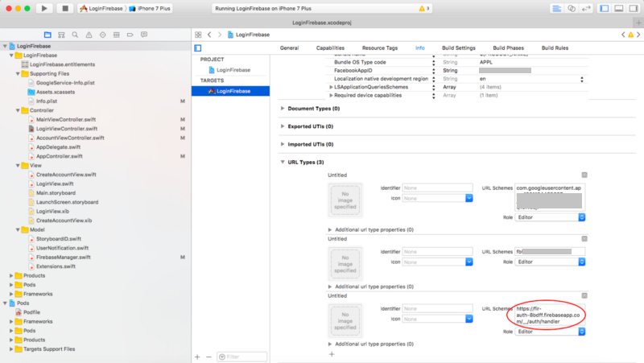The width and height of the screenshot is (644, 363).
Task: Open GoogleService-Info.plist file
Action: [x=65, y=83]
